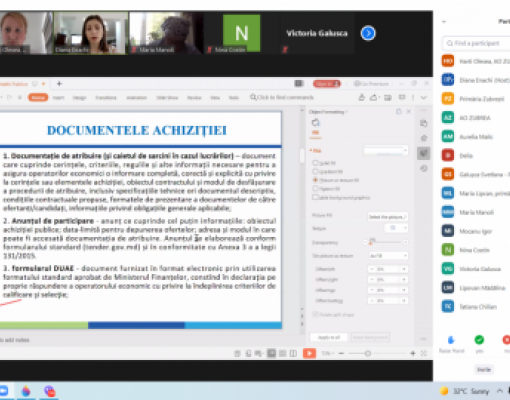Select the Gradient fill radio option

pyautogui.click(x=315, y=172)
